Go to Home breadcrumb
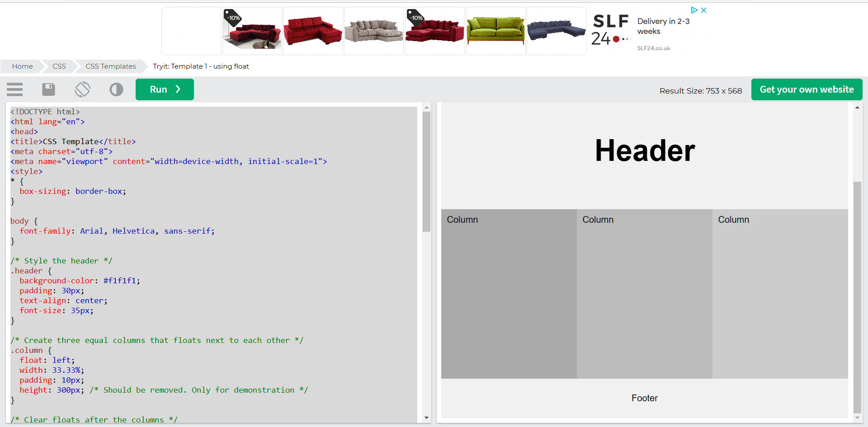 [x=22, y=66]
